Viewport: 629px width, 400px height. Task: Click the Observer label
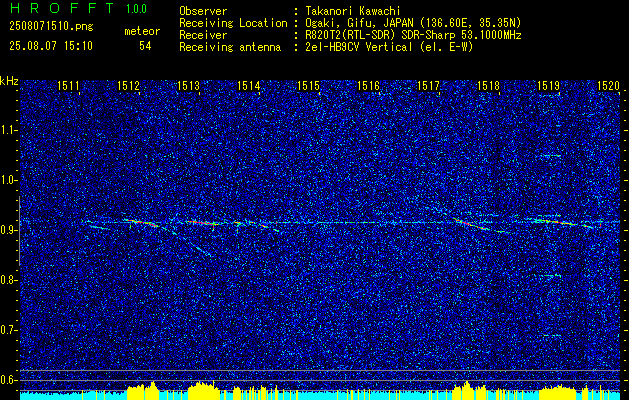click(x=203, y=11)
